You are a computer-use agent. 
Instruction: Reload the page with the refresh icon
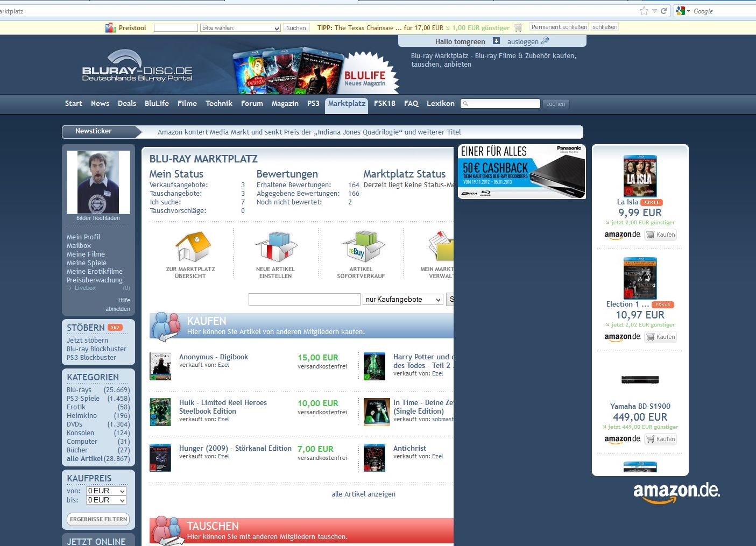coord(664,11)
